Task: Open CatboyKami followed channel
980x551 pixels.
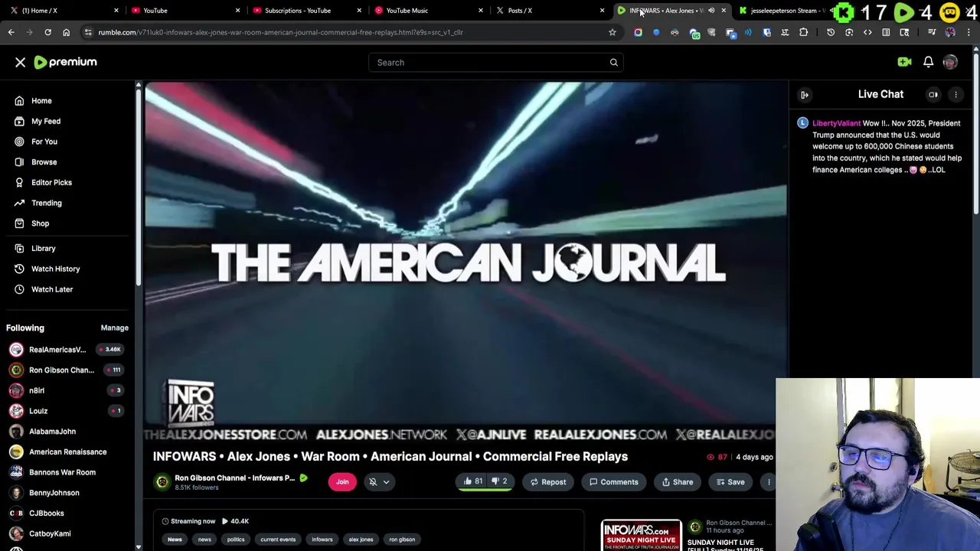Action: pos(50,533)
